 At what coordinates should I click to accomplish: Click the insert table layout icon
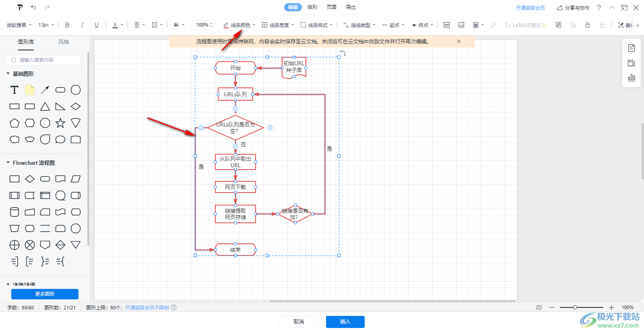coord(447,25)
